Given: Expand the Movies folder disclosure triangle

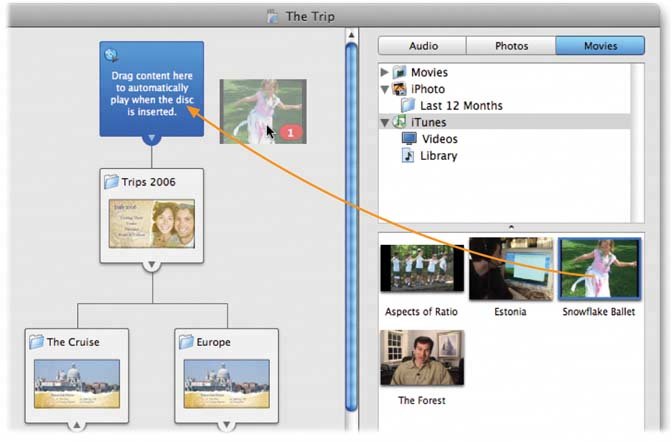Looking at the screenshot, I should click(x=386, y=73).
